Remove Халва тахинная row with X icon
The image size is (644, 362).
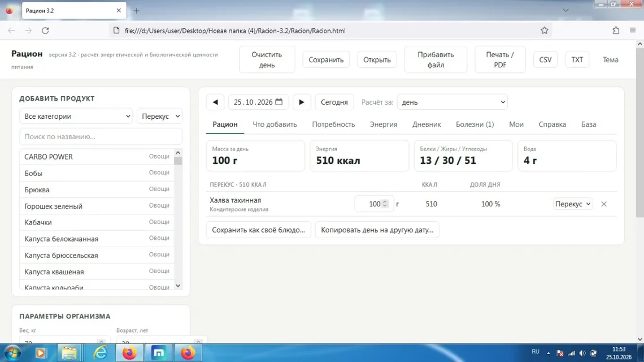click(604, 204)
